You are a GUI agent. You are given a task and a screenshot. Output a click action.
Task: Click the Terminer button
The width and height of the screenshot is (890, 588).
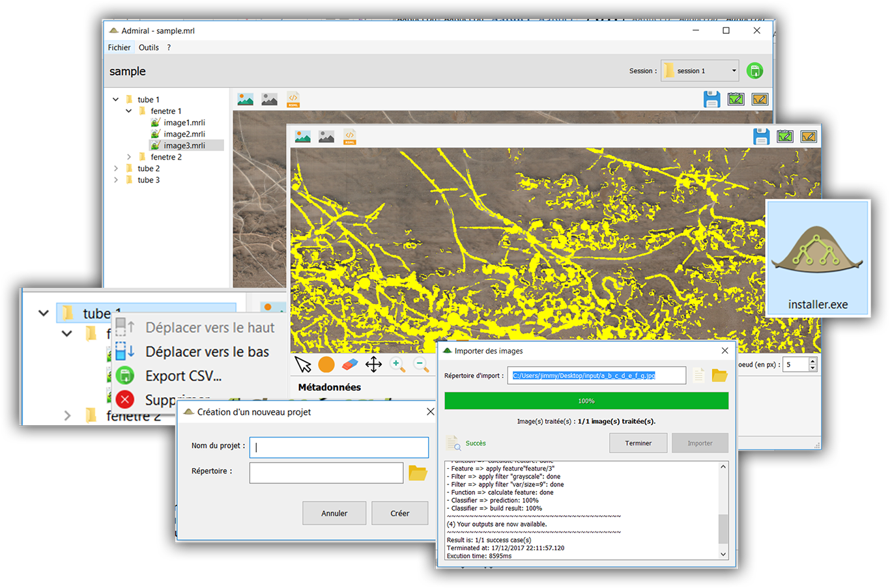pos(638,443)
